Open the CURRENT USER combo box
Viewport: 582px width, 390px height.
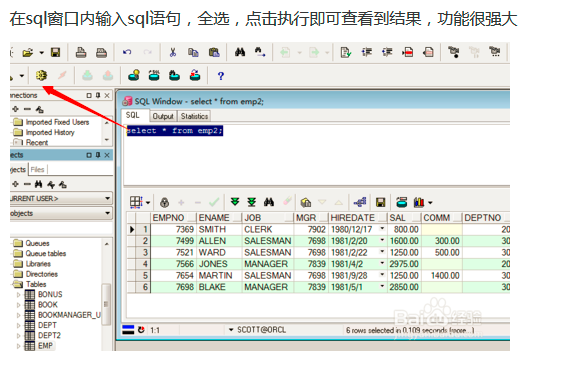[61, 199]
